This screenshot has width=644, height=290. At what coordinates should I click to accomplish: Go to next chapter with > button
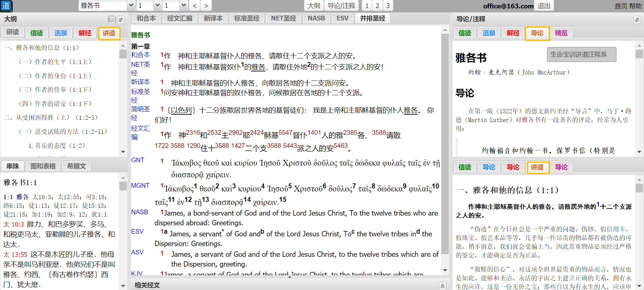point(206,6)
